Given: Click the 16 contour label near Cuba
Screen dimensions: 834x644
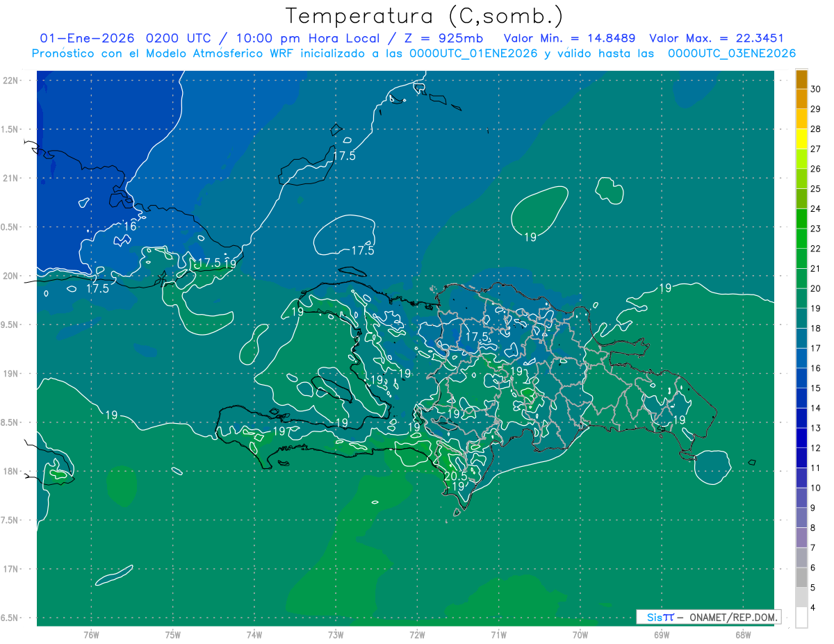Looking at the screenshot, I should click(130, 226).
